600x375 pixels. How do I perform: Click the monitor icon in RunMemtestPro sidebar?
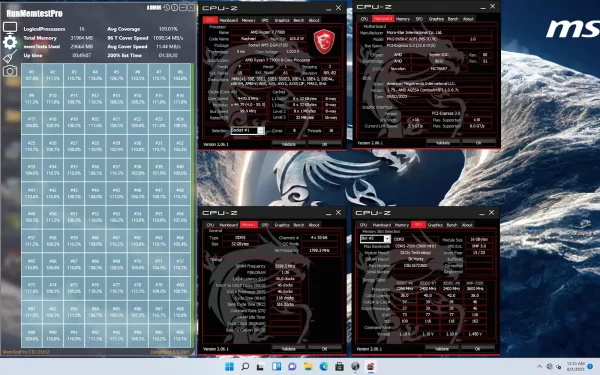10,28
